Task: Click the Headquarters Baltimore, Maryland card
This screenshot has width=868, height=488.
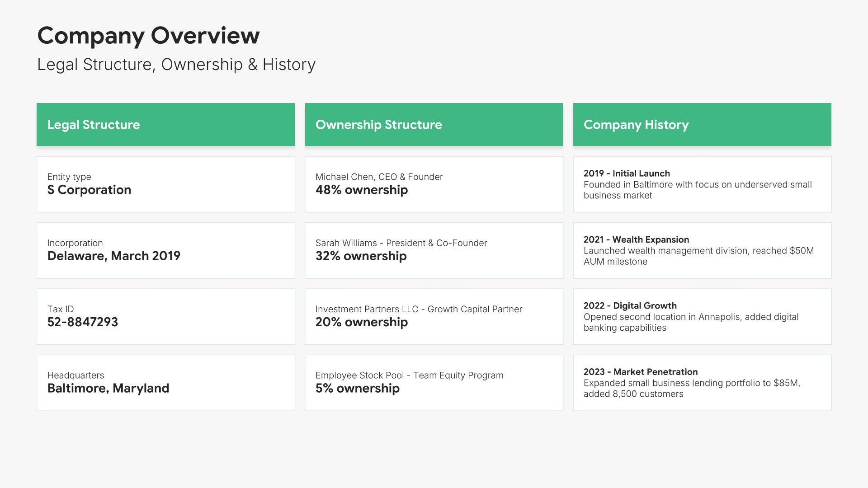Action: coord(165,383)
